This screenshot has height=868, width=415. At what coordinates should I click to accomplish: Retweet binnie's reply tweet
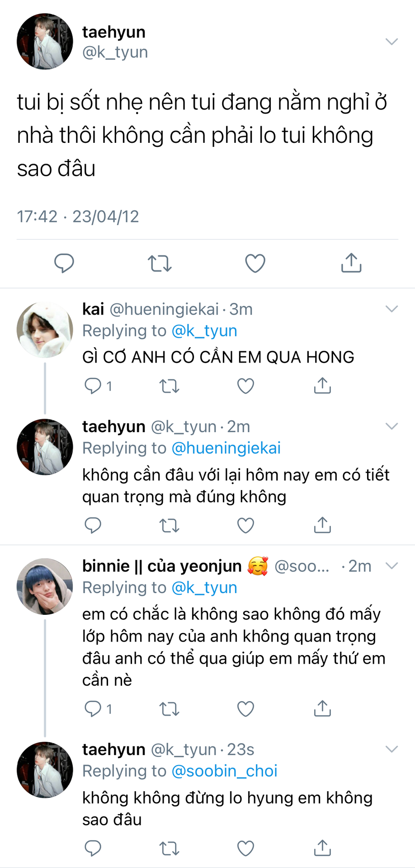pyautogui.click(x=170, y=709)
